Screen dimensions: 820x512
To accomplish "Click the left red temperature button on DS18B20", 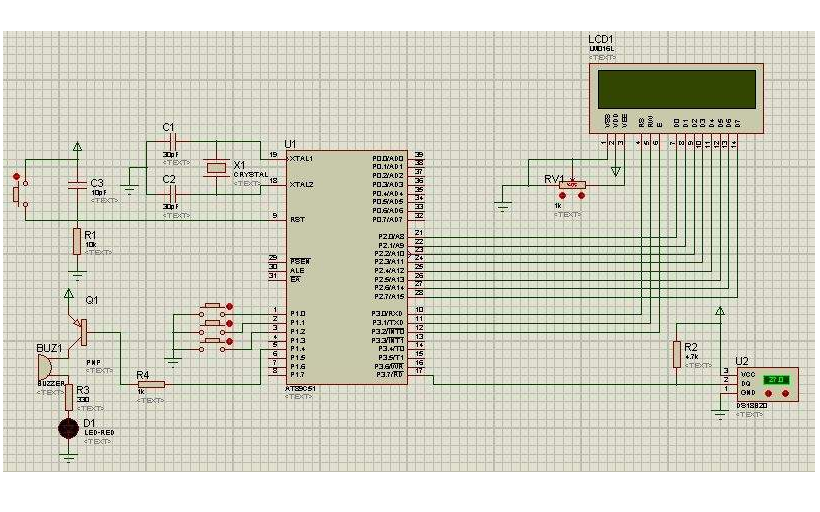I will point(768,393).
